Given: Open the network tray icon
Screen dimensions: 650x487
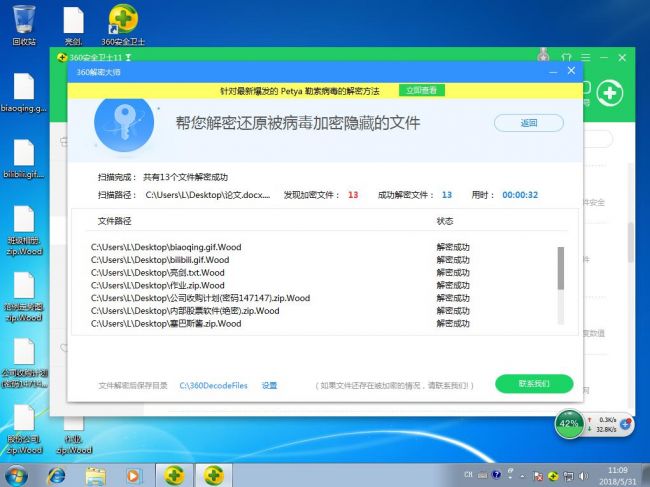Looking at the screenshot, I should click(x=569, y=475).
